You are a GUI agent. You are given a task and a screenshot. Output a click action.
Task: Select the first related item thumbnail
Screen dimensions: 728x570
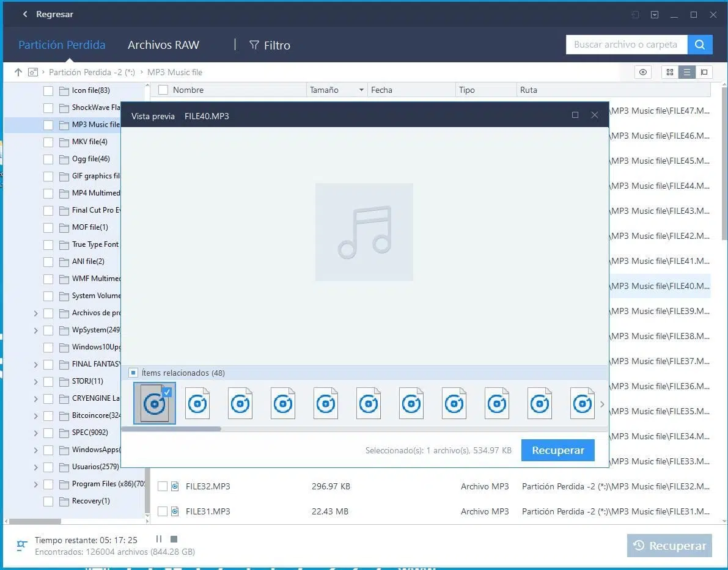155,403
